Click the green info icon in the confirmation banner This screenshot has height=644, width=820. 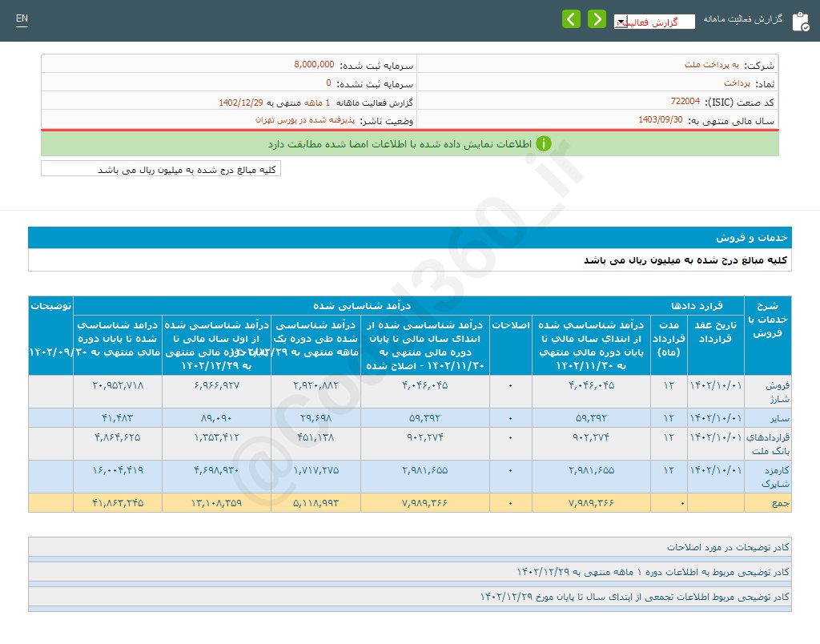click(545, 144)
